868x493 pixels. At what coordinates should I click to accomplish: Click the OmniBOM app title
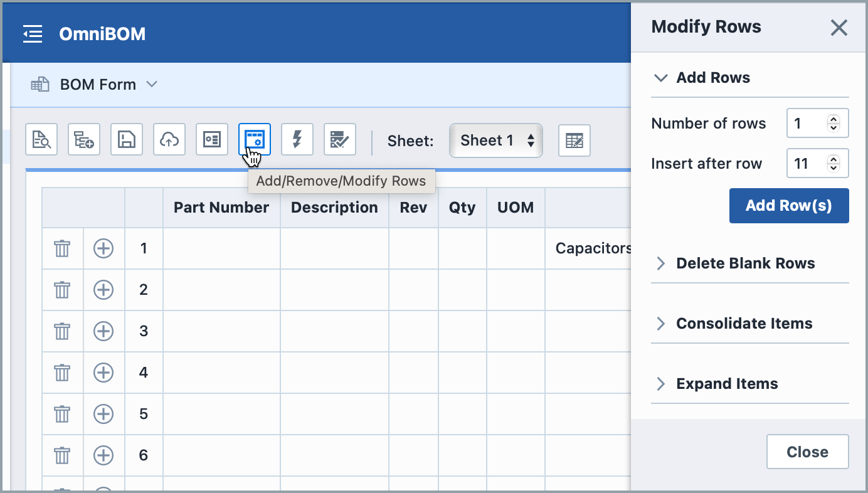pos(102,34)
